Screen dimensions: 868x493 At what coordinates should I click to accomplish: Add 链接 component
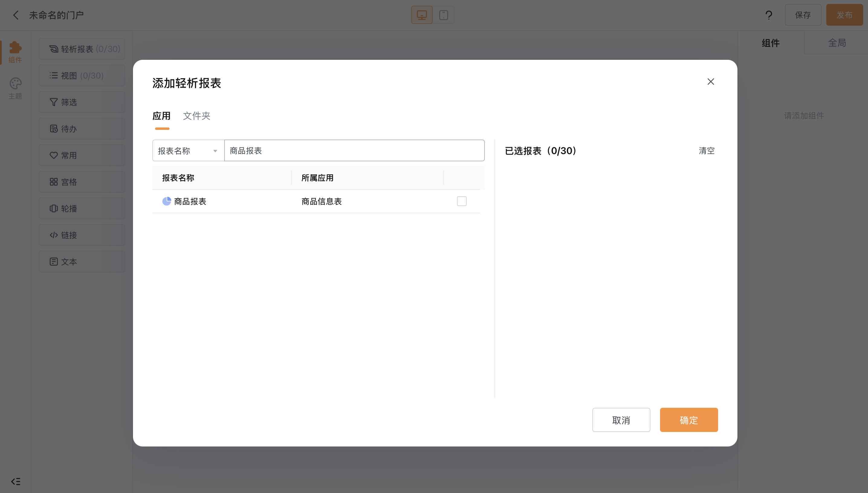tap(82, 235)
